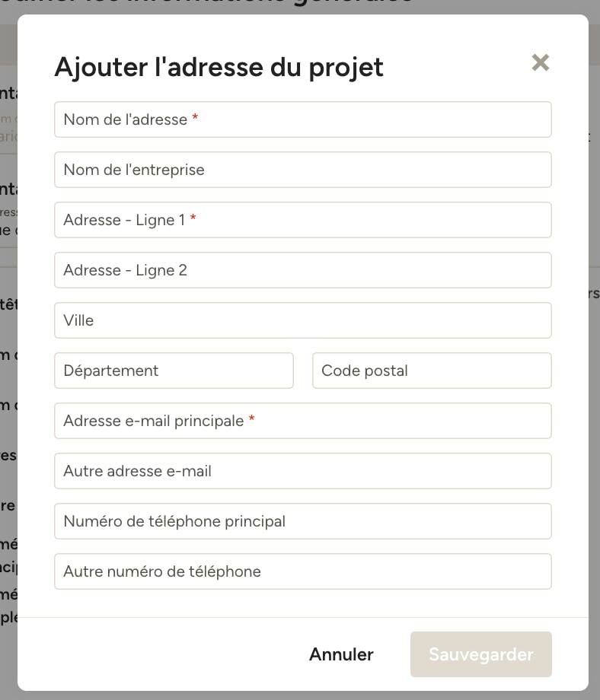Click the red asterisk after Adresse - Ligne 1
This screenshot has width=600, height=700.
pos(193,218)
